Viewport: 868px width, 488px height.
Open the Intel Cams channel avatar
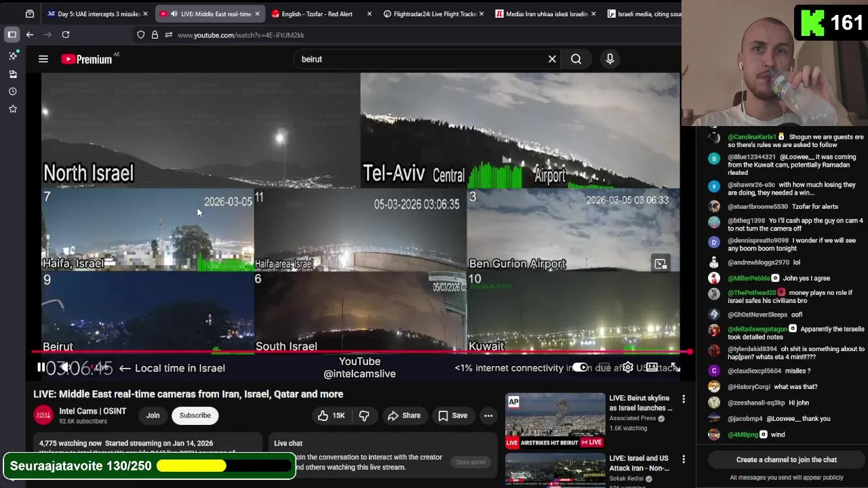click(44, 415)
